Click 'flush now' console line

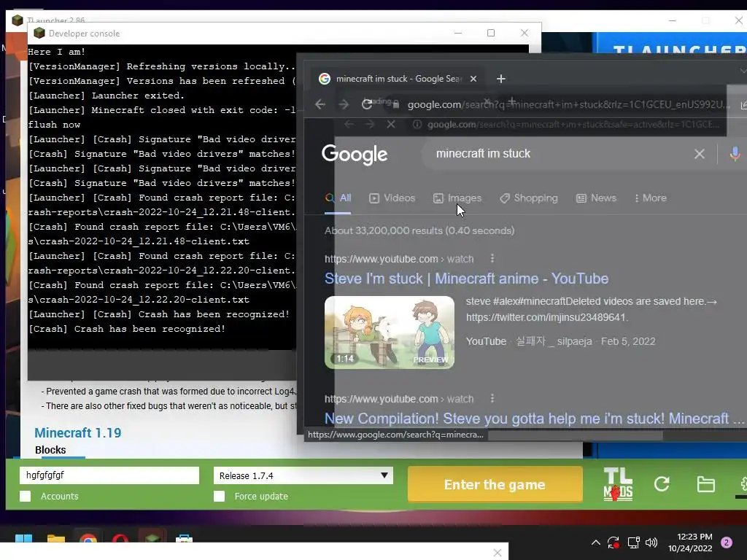(x=54, y=124)
